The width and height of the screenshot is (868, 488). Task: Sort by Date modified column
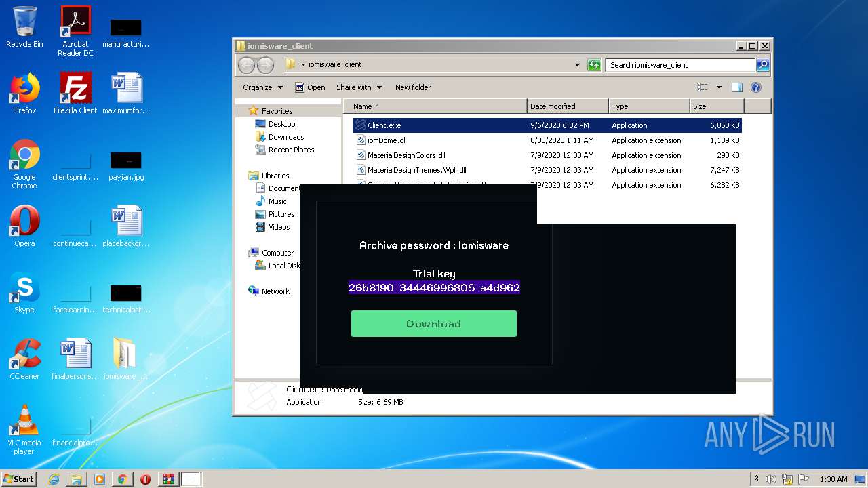568,106
